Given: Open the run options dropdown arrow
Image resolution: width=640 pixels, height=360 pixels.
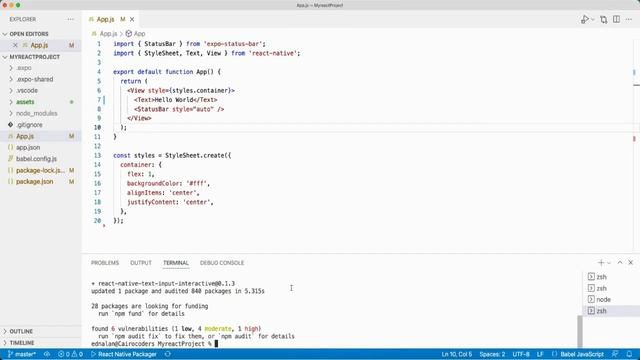Looking at the screenshot, I should [x=593, y=20].
